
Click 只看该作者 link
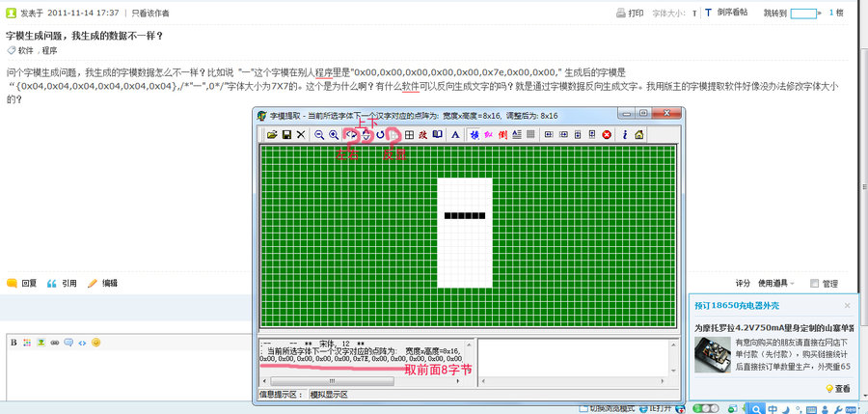click(150, 13)
